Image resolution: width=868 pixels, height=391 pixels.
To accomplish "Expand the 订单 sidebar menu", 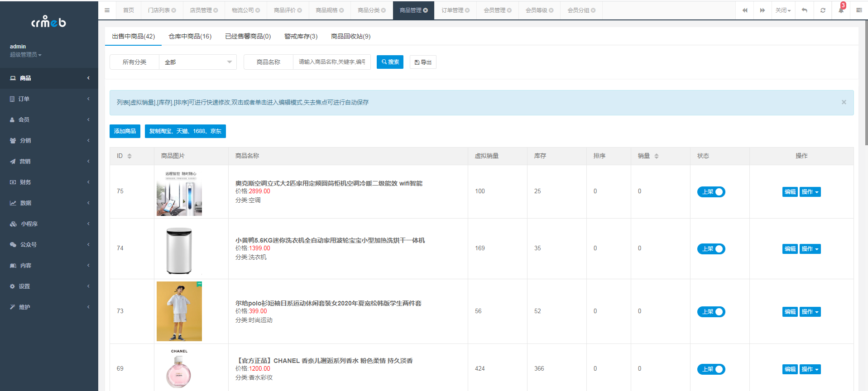I will point(49,99).
